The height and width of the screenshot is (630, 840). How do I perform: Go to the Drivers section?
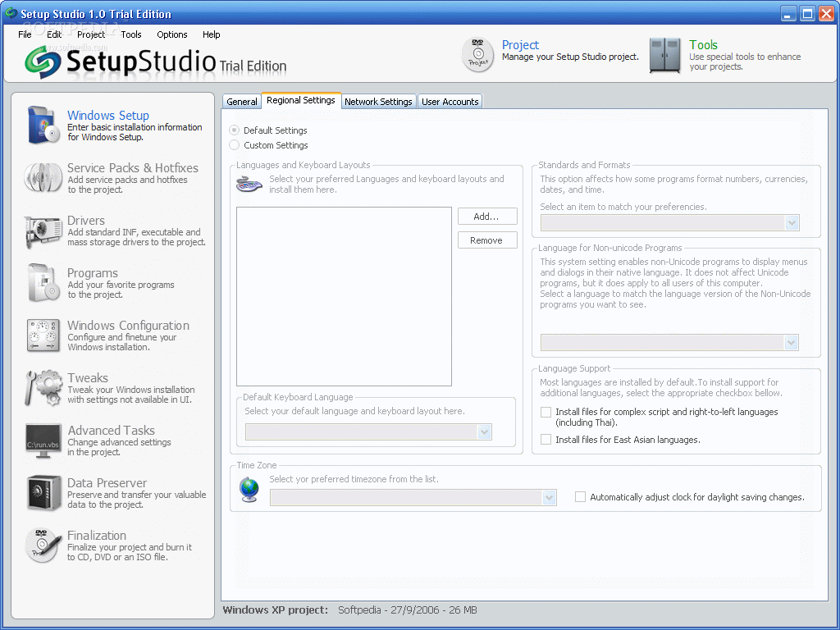tap(85, 220)
